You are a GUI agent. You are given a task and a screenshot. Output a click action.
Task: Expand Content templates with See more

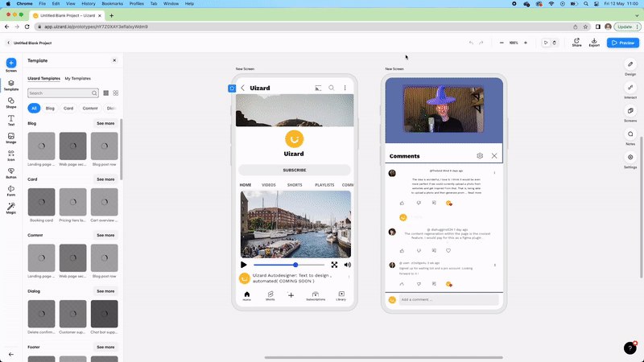[x=105, y=235]
